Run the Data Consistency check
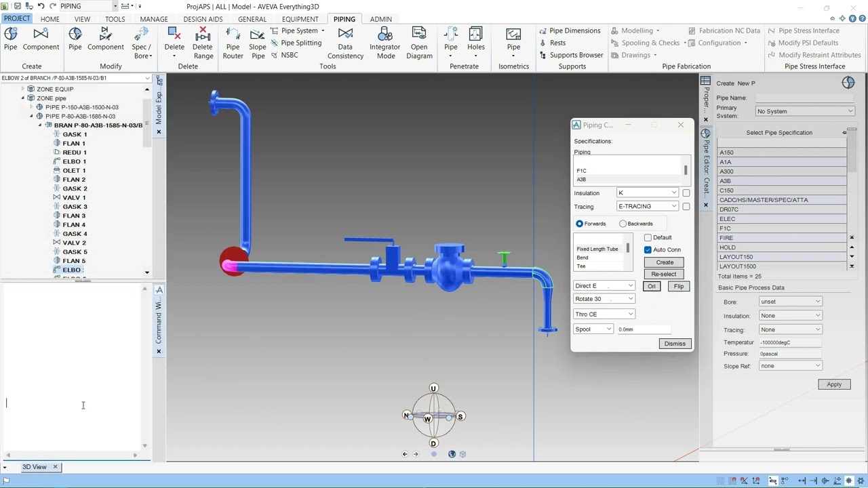868x488 pixels. 345,42
